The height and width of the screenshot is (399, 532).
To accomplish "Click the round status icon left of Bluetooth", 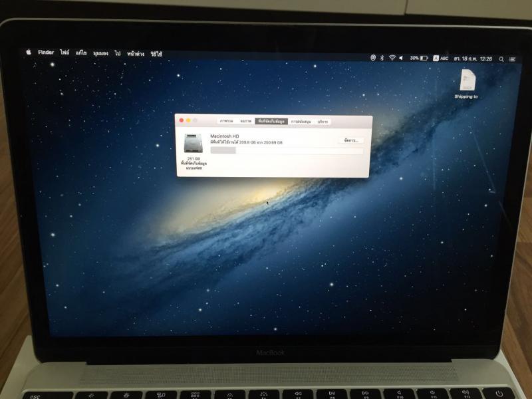I will (373, 58).
